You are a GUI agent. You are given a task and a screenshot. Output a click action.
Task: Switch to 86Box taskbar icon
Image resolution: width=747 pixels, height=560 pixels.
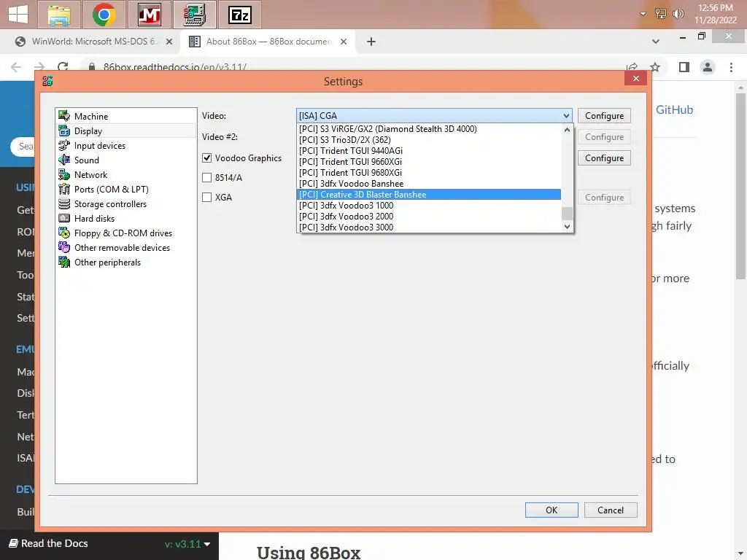(194, 15)
